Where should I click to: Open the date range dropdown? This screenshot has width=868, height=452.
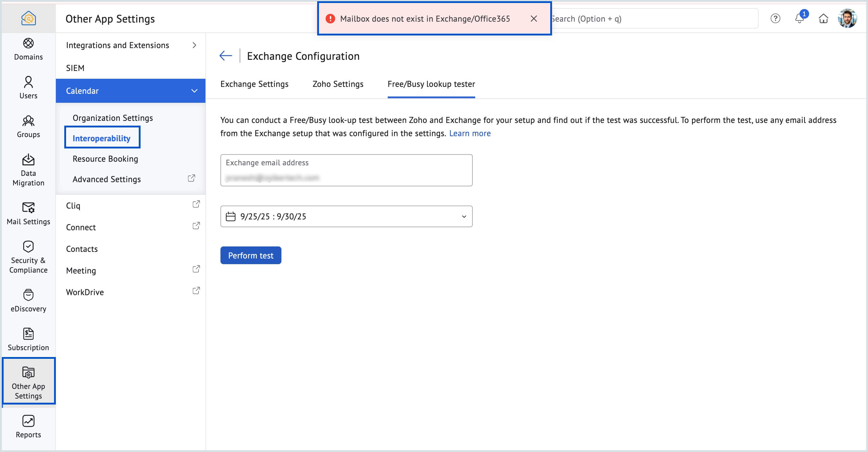(x=346, y=216)
